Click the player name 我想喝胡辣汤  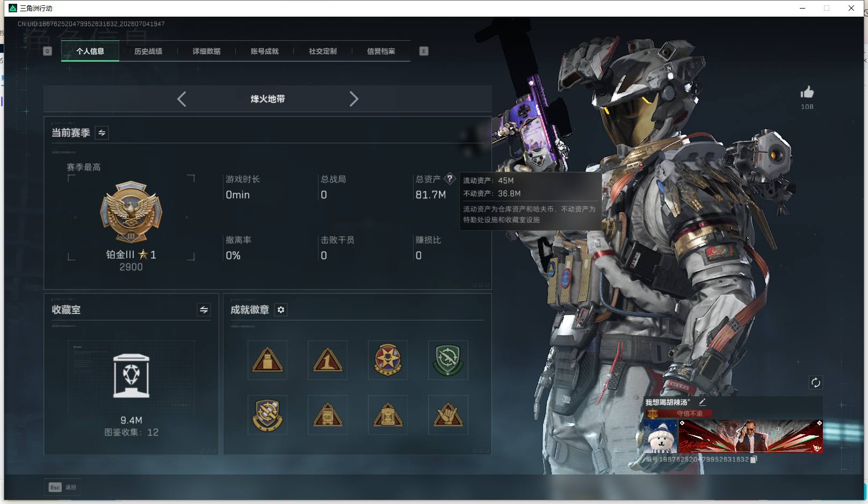[668, 402]
